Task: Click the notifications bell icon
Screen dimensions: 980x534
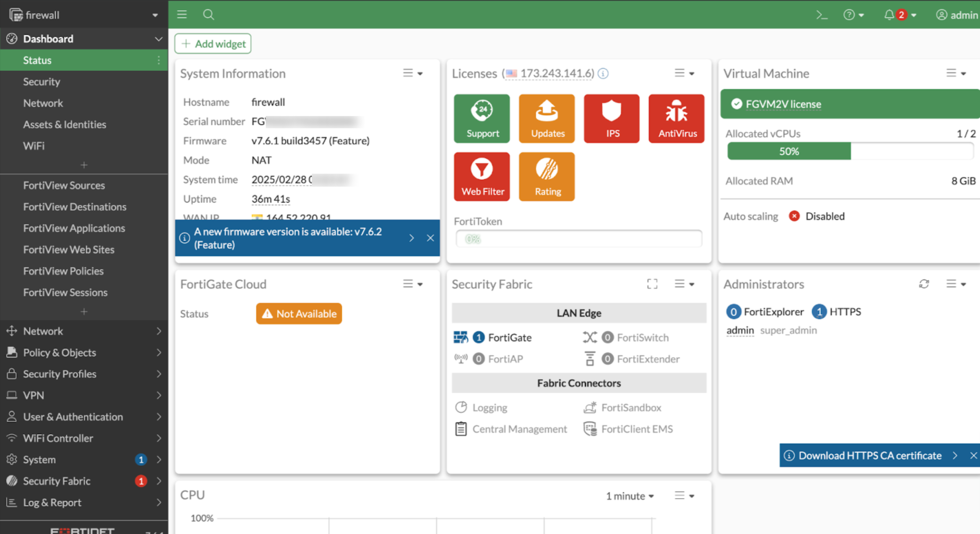Action: (889, 15)
